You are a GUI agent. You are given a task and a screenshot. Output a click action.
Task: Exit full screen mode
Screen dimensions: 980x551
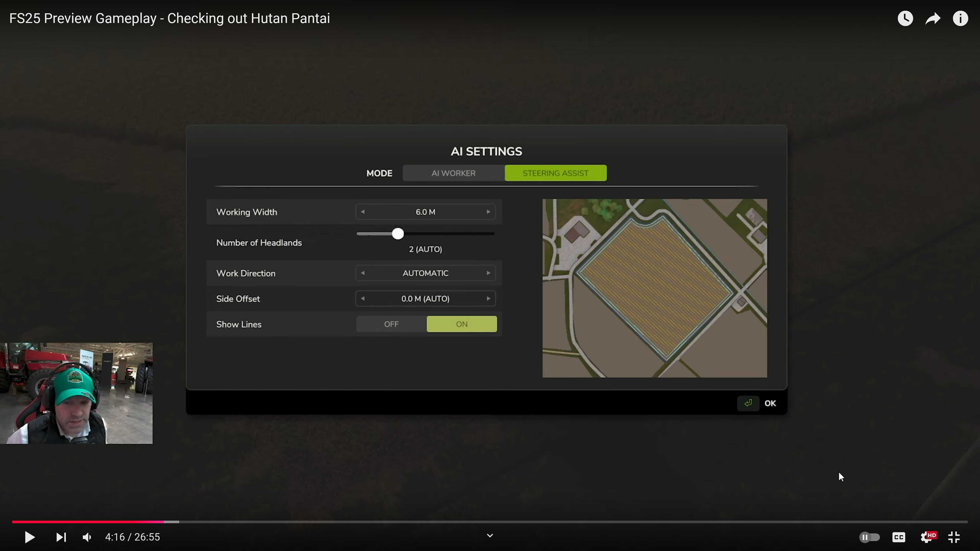(954, 537)
